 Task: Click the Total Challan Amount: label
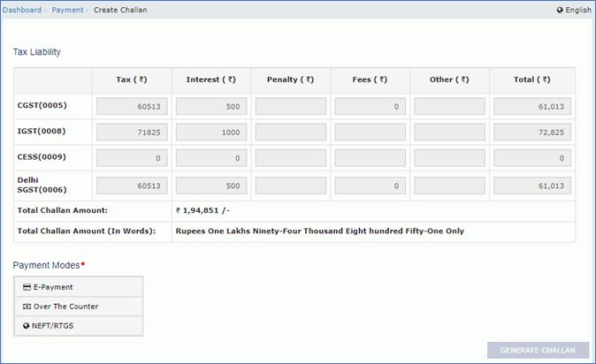tap(62, 210)
